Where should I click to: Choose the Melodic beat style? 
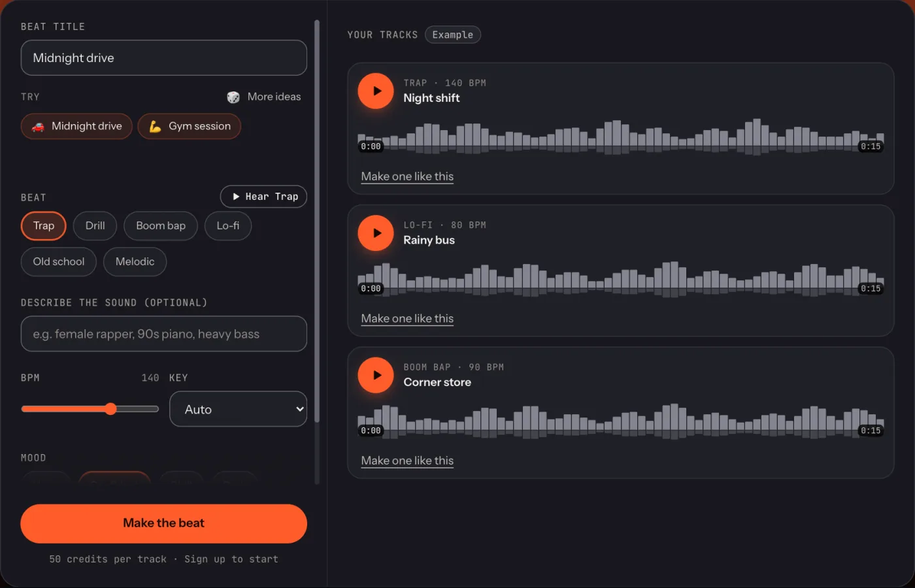tap(135, 262)
